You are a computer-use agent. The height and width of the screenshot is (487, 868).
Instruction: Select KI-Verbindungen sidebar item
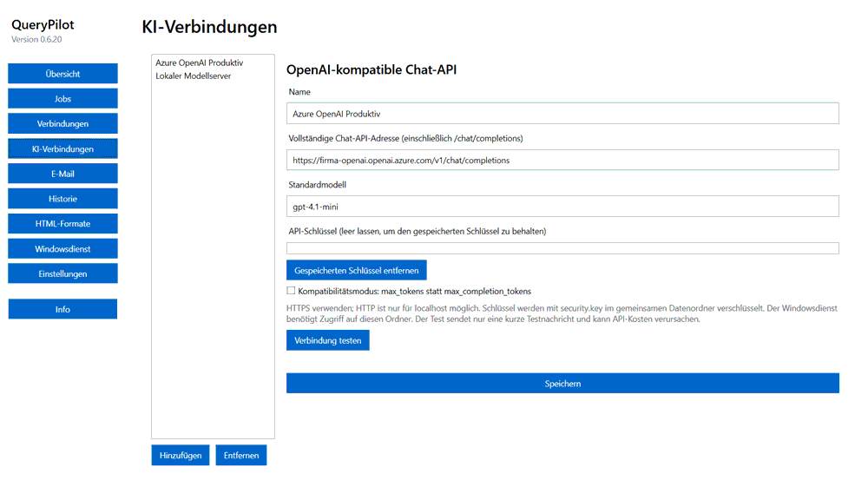point(62,148)
